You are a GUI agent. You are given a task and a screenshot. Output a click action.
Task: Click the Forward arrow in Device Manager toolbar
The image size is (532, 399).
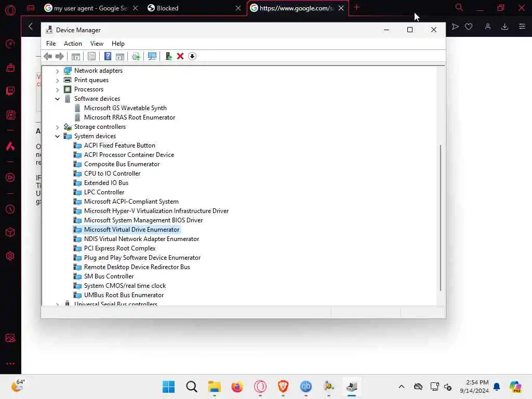point(59,56)
